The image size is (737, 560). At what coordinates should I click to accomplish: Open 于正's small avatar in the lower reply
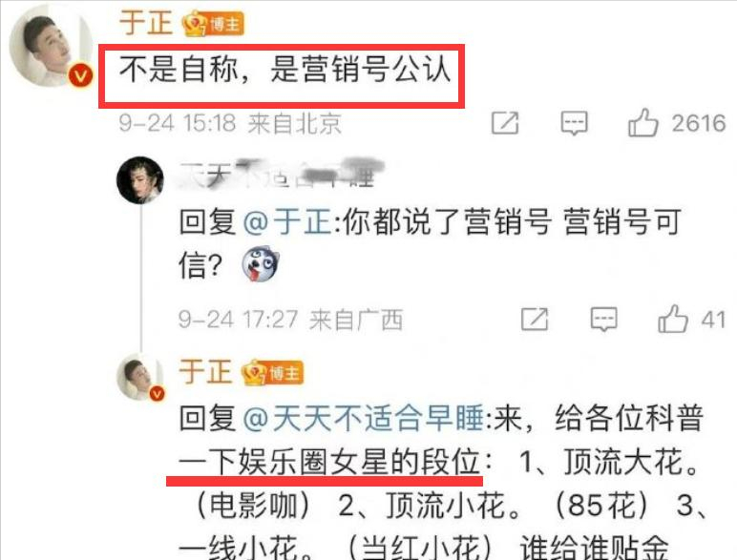(140, 378)
